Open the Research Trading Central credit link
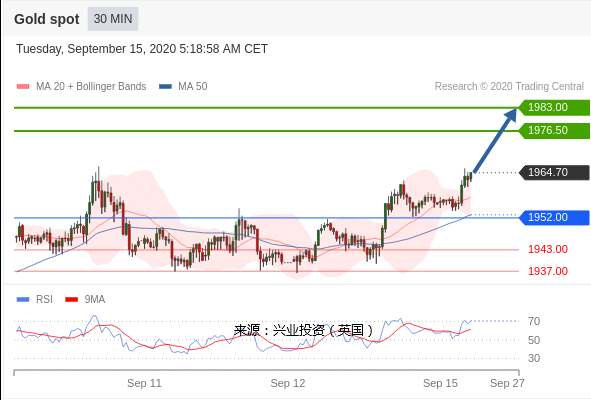The height and width of the screenshot is (400, 591). click(x=509, y=86)
